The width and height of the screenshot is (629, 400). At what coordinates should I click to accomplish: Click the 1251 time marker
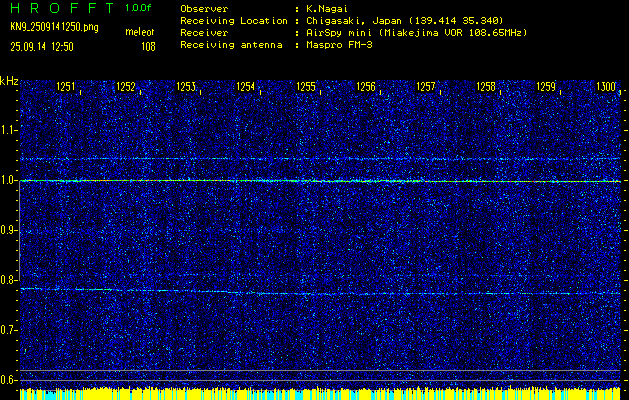point(66,87)
